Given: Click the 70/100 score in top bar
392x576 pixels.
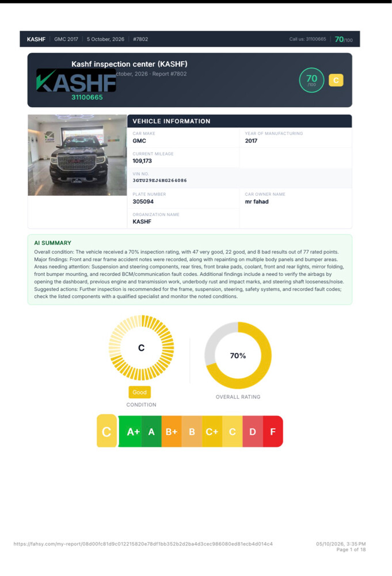Looking at the screenshot, I should click(344, 39).
